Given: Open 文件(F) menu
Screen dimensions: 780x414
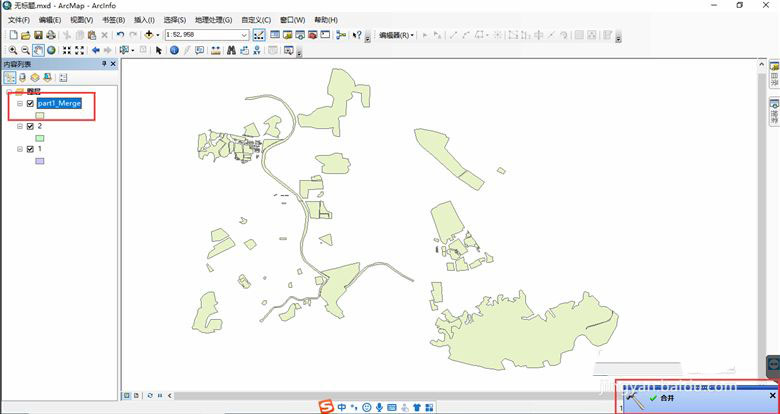Looking at the screenshot, I should tap(19, 20).
